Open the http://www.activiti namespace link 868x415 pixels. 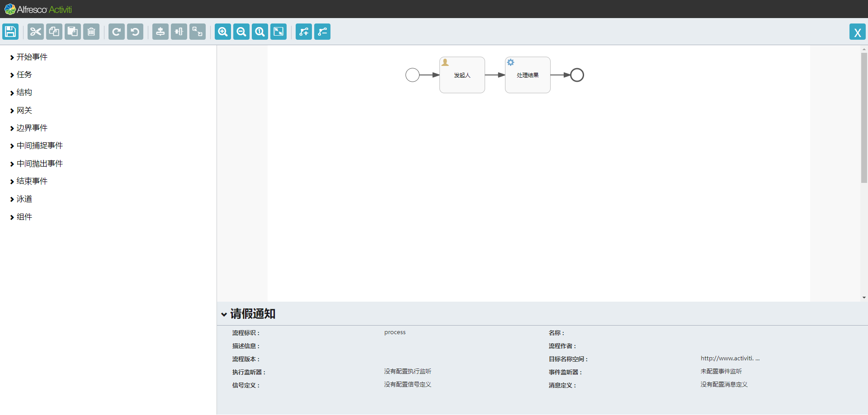tap(729, 358)
